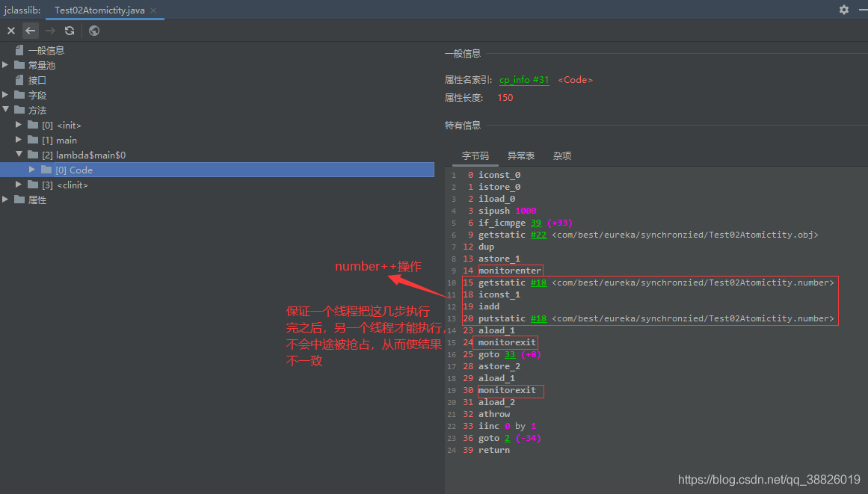Expand the [3] <clinit> node
This screenshot has width=868, height=494.
tap(19, 185)
